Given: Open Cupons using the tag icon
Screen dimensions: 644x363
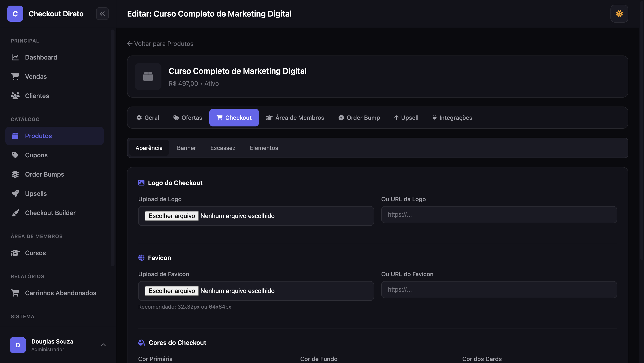Looking at the screenshot, I should (15, 155).
